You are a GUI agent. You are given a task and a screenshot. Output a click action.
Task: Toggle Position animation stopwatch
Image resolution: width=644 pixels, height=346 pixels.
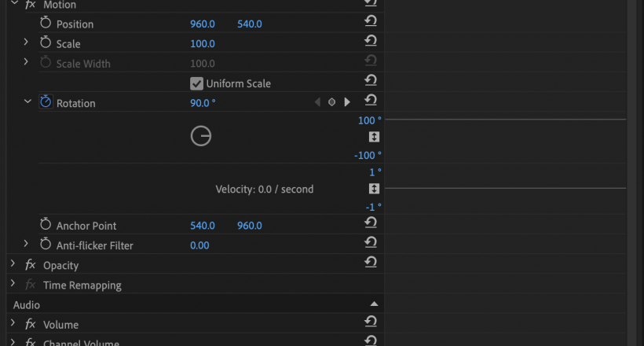[46, 24]
